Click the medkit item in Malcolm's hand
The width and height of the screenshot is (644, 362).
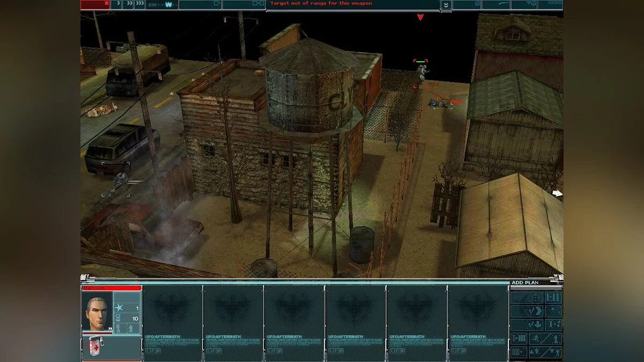(x=97, y=346)
